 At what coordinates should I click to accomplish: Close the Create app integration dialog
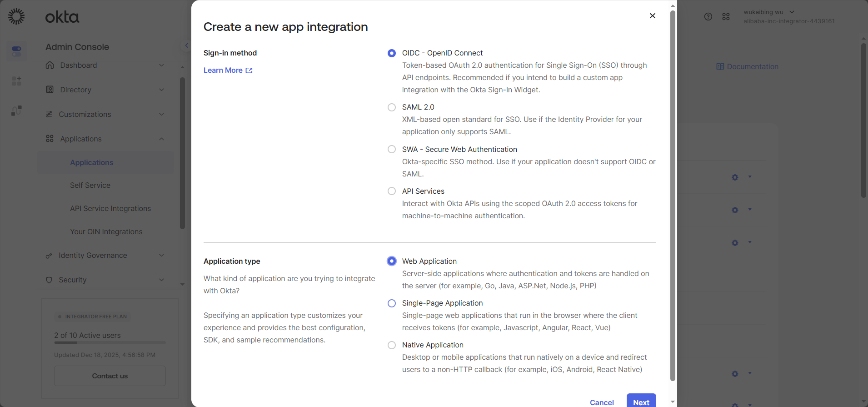tap(653, 16)
